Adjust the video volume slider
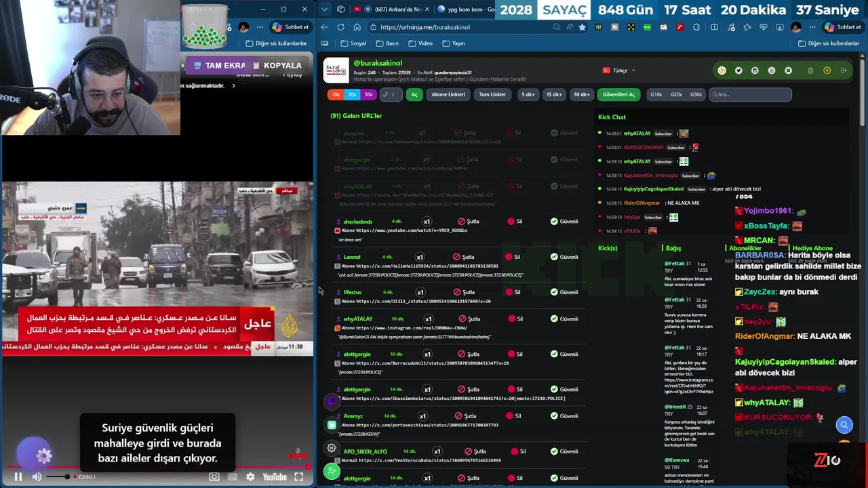This screenshot has width=868, height=488. click(x=58, y=477)
